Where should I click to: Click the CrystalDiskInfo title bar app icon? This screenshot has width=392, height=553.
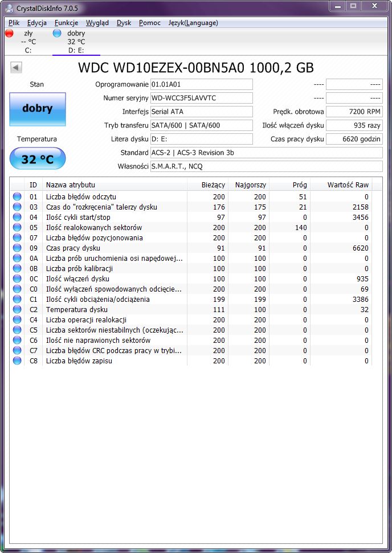click(x=10, y=8)
